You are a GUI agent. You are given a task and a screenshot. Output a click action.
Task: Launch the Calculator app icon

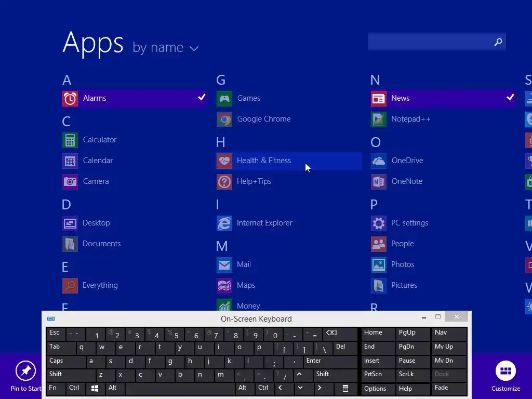point(70,140)
